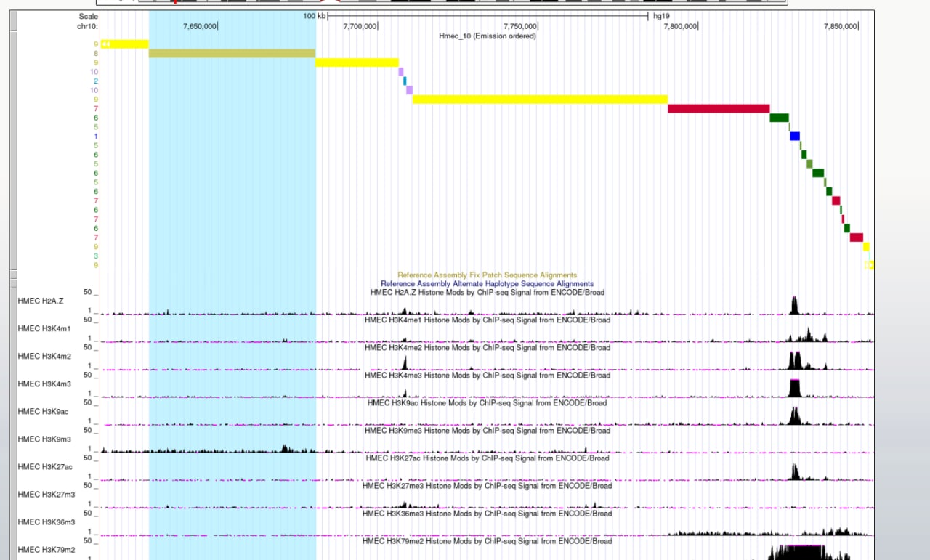The height and width of the screenshot is (560, 930).
Task: Click the 7,850,000 position label
Action: [840, 26]
